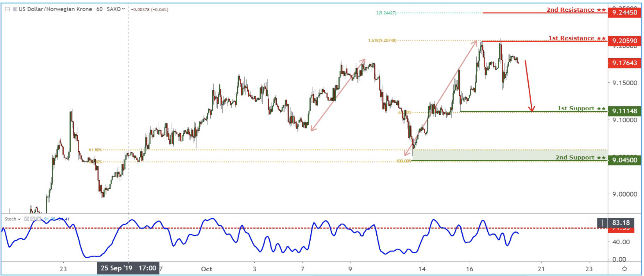The image size is (644, 276).
Task: Click the 2nd Resistance line label
Action: [576, 10]
